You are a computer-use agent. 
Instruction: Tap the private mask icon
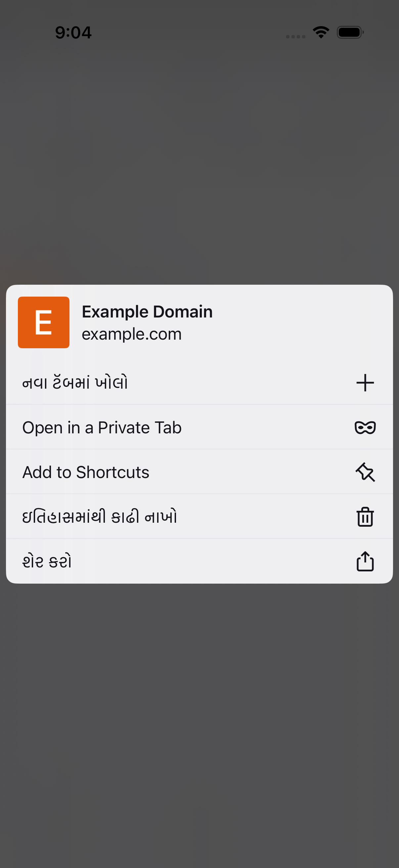click(365, 428)
